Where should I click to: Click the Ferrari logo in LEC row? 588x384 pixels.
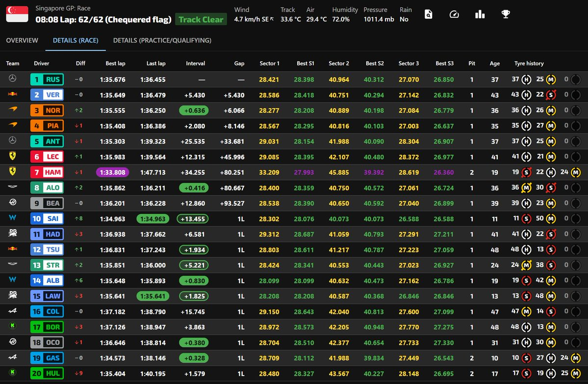coord(13,157)
